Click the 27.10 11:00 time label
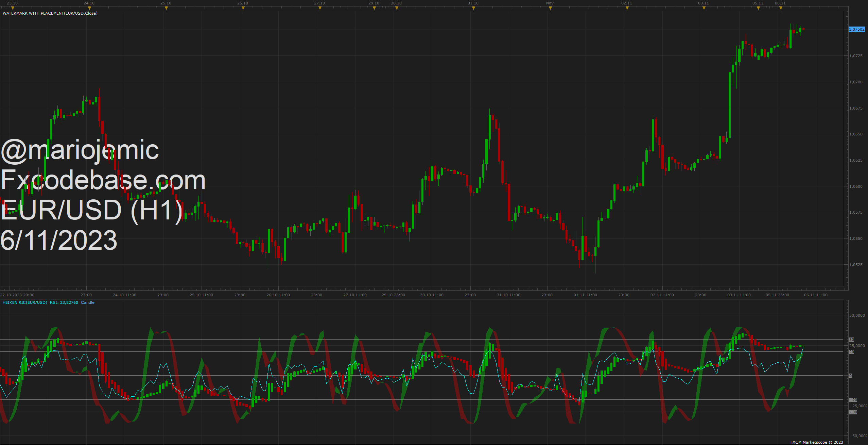The image size is (868, 445). (355, 295)
